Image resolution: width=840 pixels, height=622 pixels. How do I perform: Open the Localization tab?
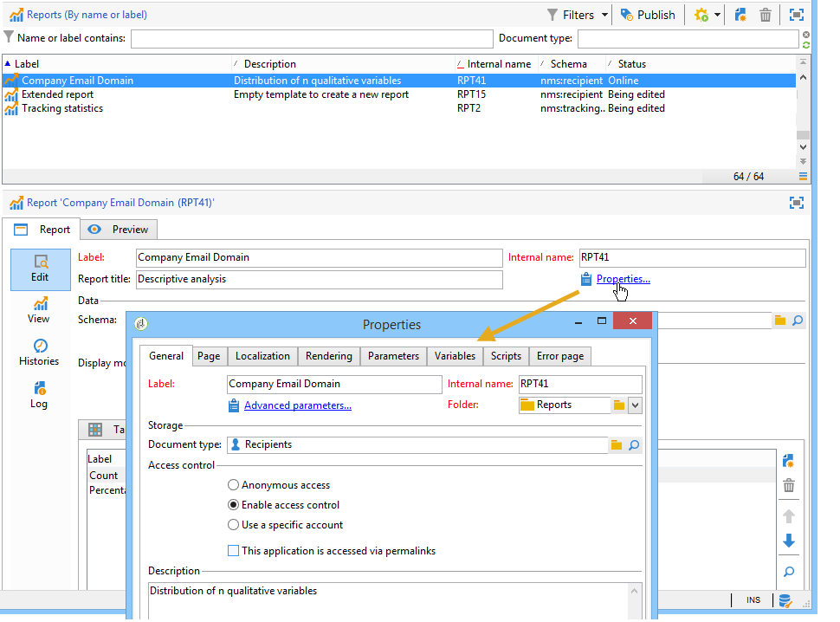262,356
